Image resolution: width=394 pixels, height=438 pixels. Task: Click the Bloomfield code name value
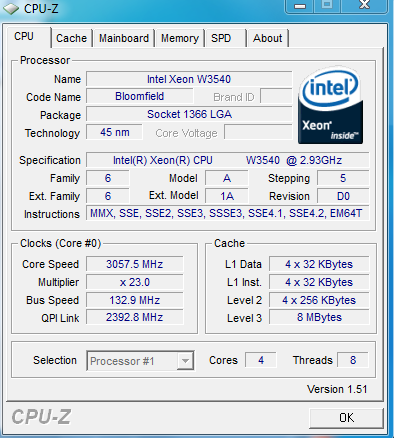click(139, 96)
